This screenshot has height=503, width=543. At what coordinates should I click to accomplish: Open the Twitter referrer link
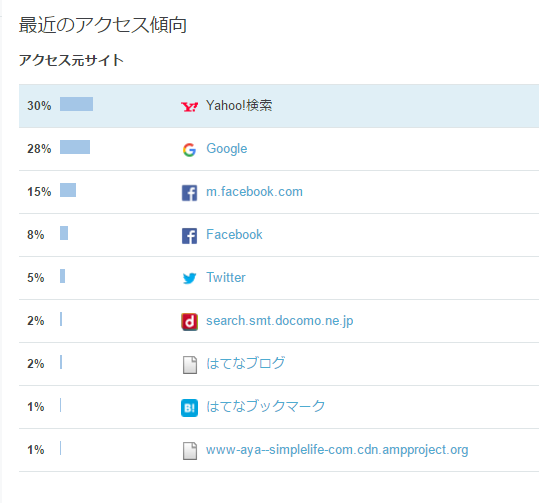(226, 277)
